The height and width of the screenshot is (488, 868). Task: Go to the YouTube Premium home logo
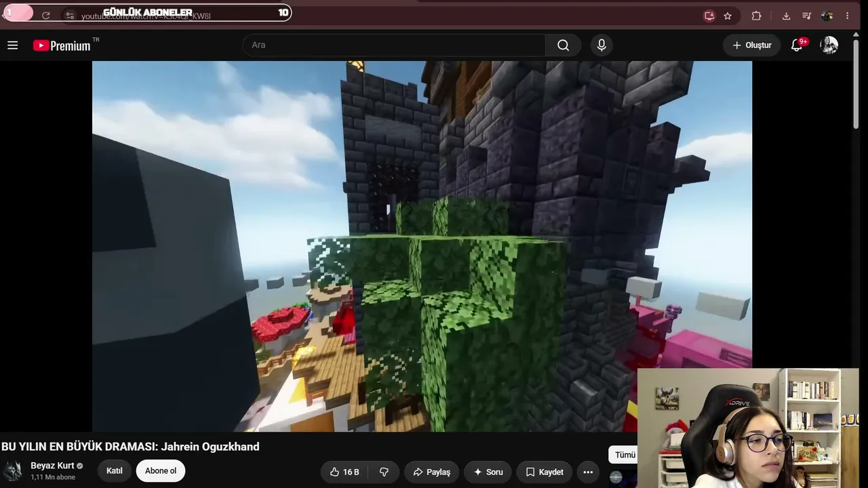[x=62, y=45]
